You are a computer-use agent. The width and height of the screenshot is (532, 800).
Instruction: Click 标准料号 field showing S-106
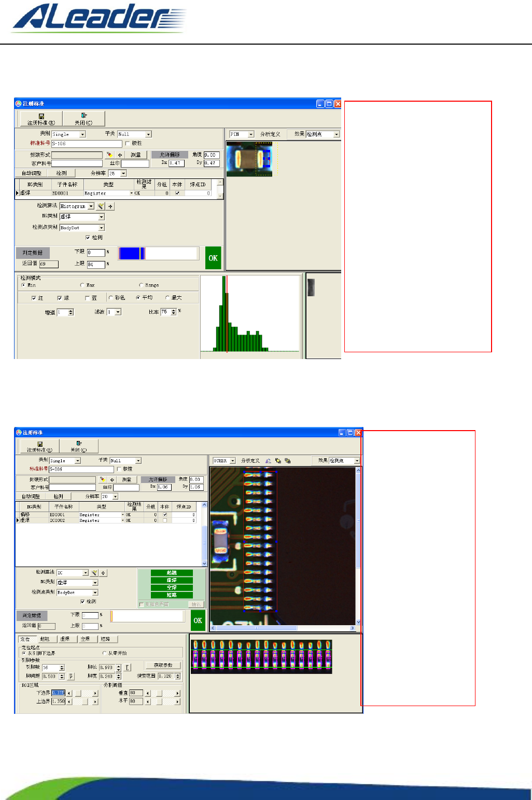coord(87,143)
